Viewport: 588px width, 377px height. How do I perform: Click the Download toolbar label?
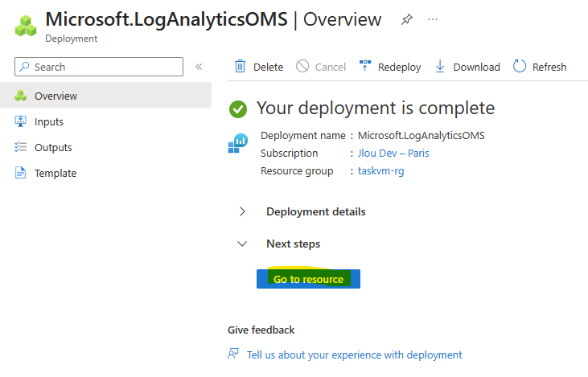point(477,67)
